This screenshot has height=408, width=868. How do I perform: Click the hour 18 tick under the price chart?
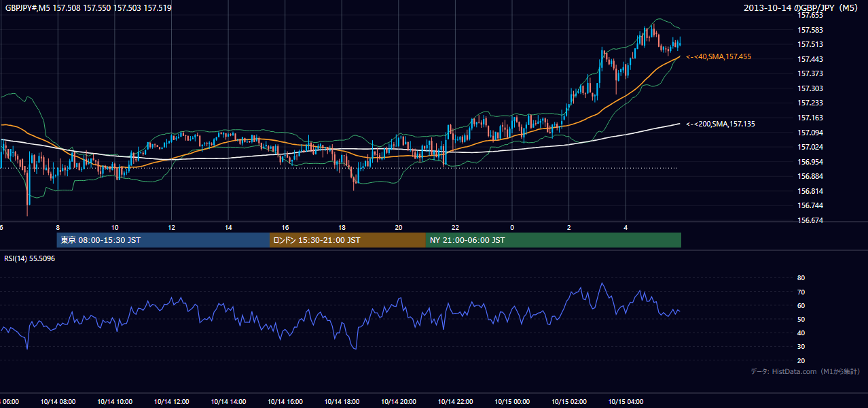(342, 227)
